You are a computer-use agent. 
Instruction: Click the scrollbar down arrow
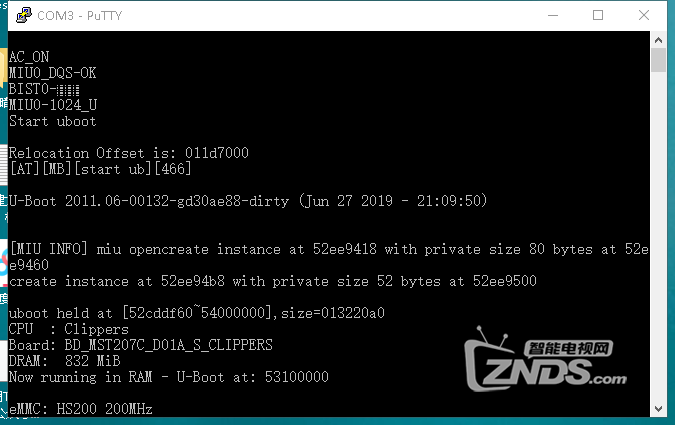pos(658,409)
